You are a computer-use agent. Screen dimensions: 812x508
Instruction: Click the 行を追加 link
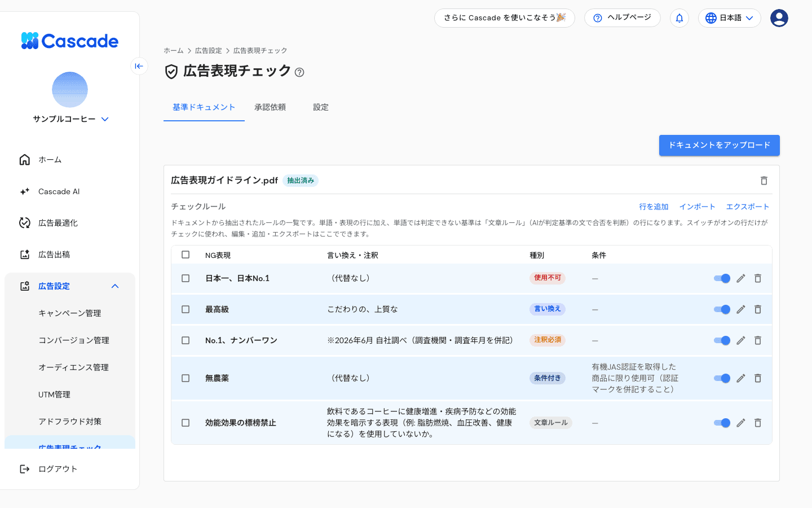(654, 207)
